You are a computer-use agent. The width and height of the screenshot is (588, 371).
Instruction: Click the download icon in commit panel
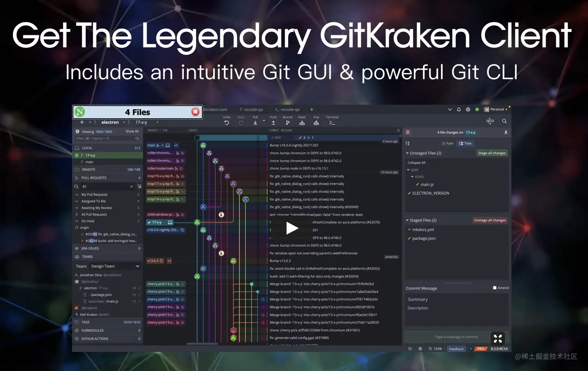coord(506,132)
